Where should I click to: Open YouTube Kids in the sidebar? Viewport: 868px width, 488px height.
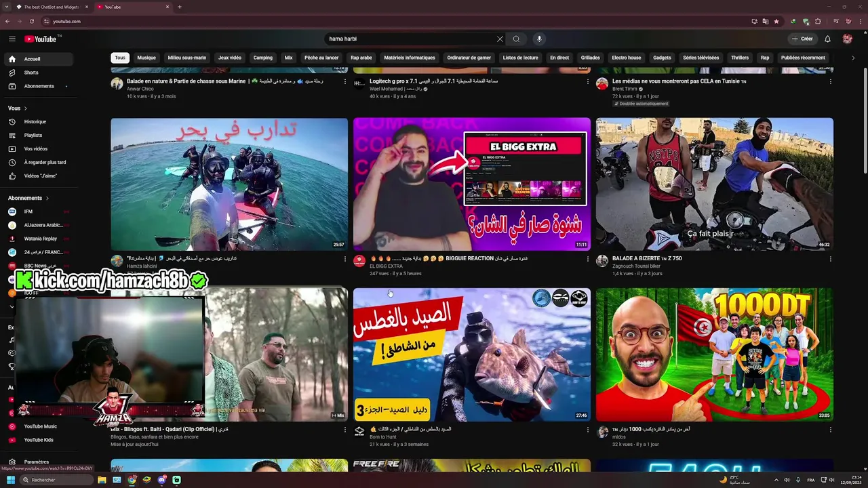click(x=37, y=440)
